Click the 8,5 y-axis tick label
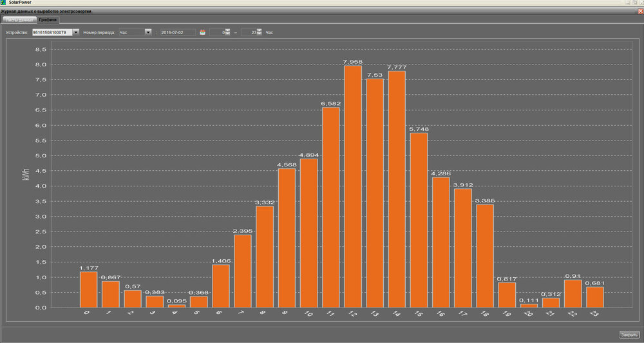The image size is (644, 343). tap(41, 50)
